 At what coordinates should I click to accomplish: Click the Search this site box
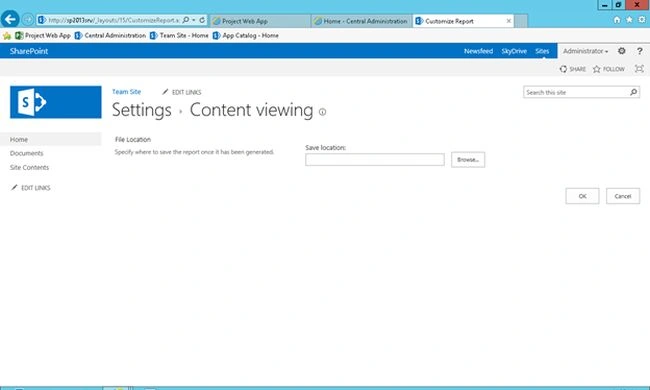point(576,92)
